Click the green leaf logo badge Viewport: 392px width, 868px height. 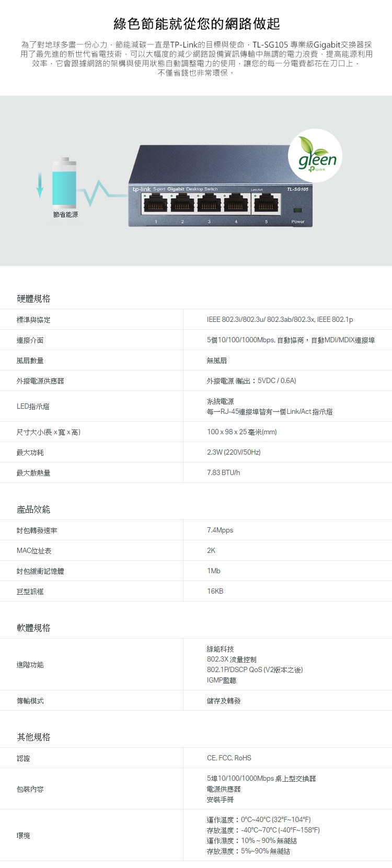pos(315,155)
